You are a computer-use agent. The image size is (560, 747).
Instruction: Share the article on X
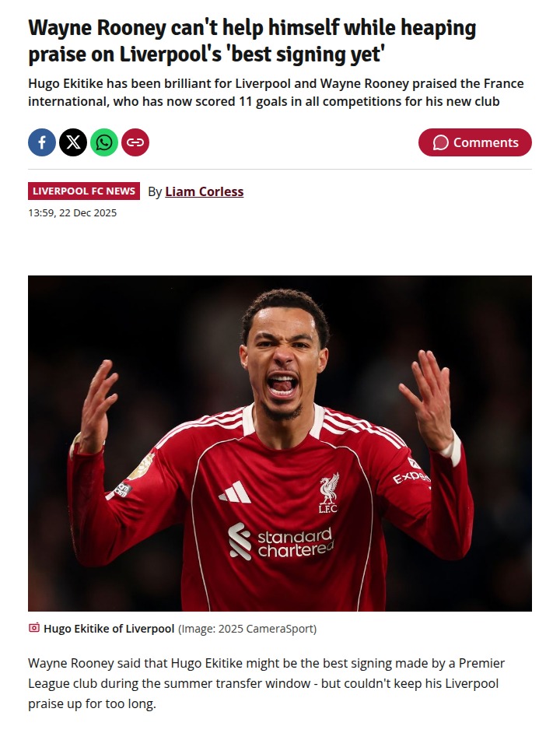coord(73,142)
